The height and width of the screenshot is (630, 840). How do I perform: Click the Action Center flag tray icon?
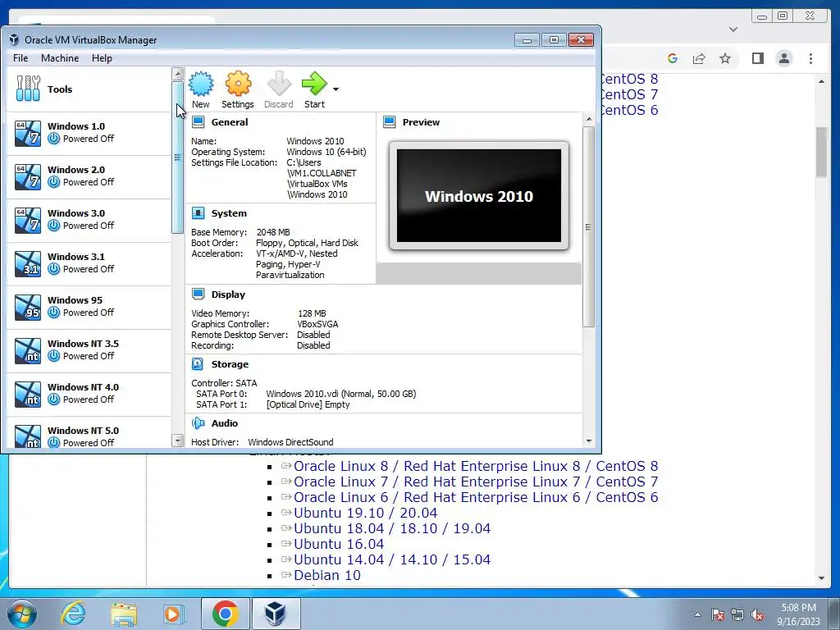coord(717,615)
